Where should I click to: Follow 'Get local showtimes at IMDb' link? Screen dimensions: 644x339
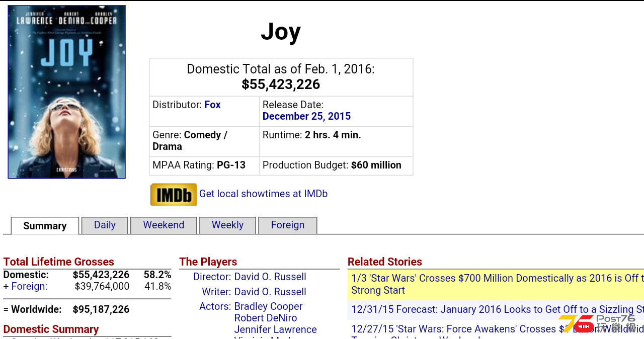point(263,194)
